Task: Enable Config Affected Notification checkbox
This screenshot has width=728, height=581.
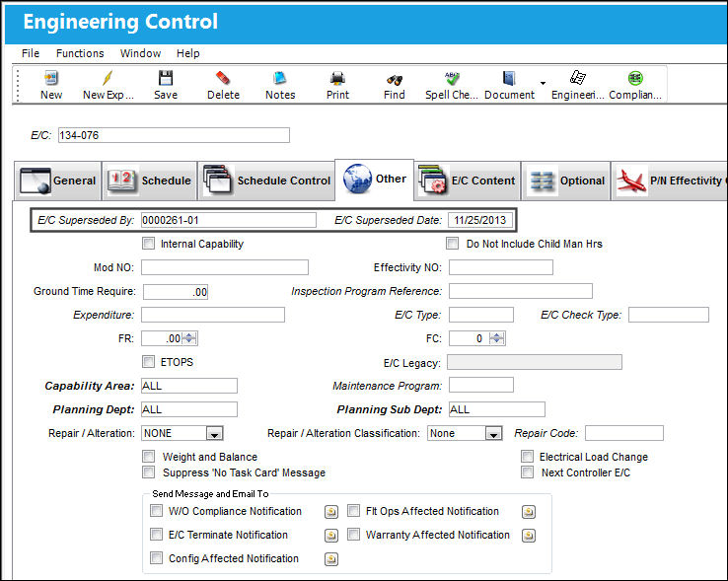Action: tap(157, 557)
